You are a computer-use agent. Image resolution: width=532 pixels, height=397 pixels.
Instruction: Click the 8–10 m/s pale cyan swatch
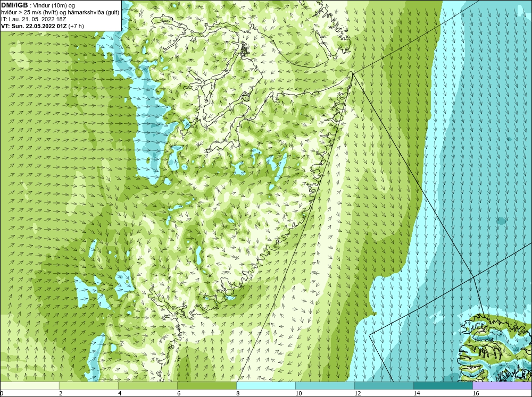[266, 385]
